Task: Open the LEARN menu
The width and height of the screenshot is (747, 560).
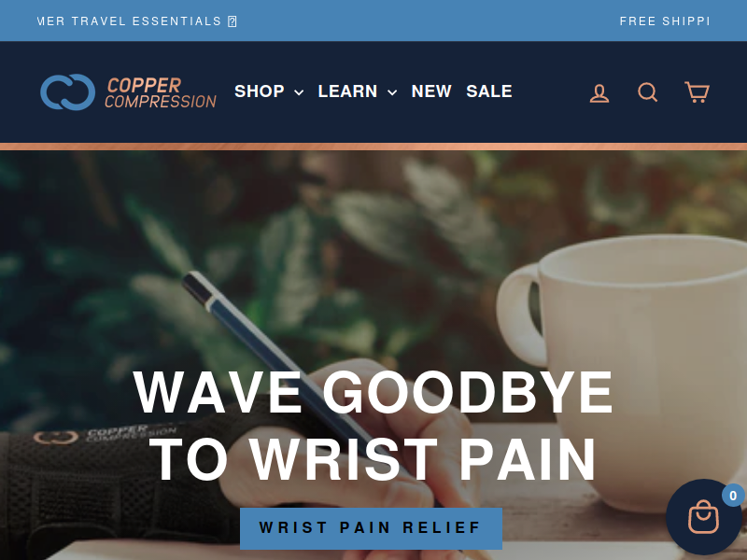Action: [347, 91]
